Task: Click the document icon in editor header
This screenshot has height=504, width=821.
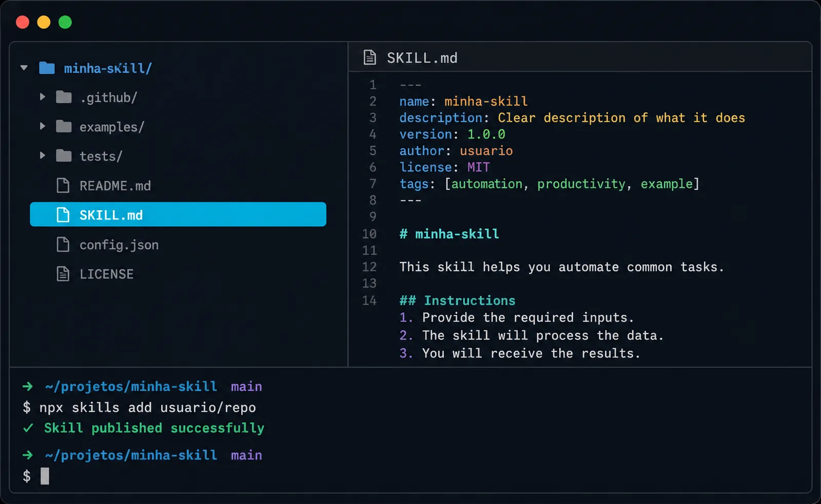Action: (x=369, y=57)
